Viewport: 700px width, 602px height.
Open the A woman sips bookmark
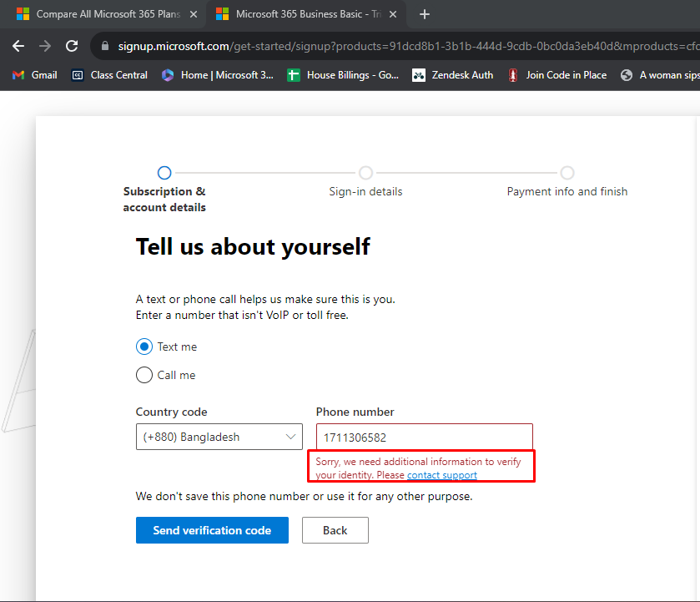tap(660, 75)
